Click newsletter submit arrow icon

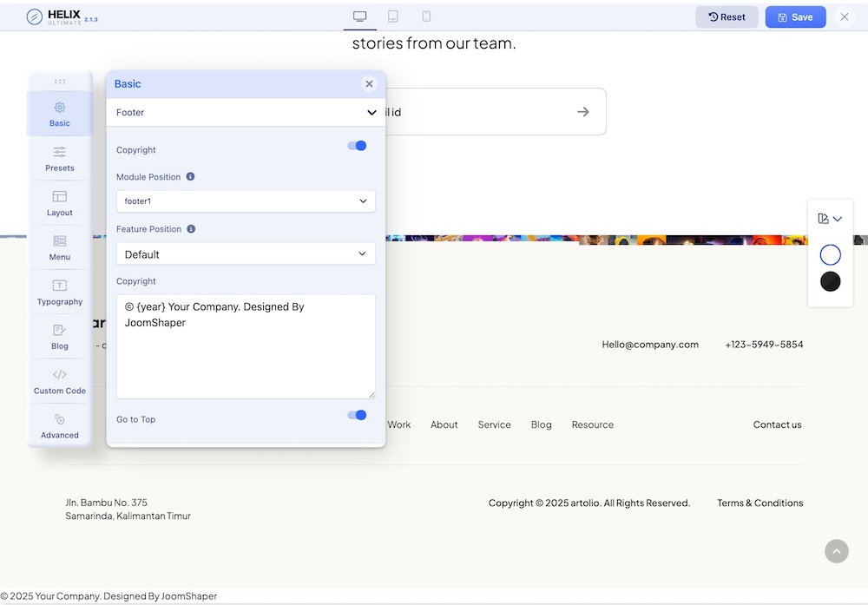pos(583,112)
